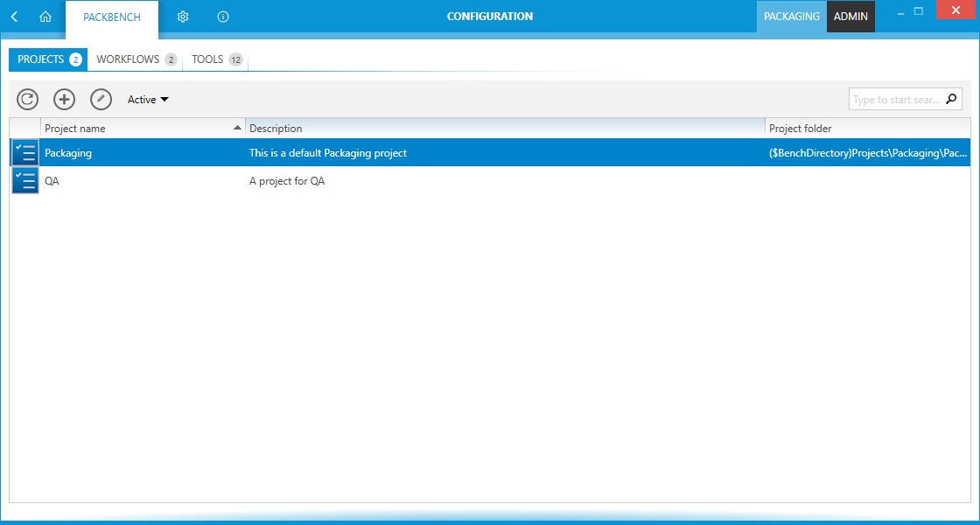This screenshot has height=525, width=980.
Task: Open the PACKBENCH top tab
Action: (x=111, y=17)
